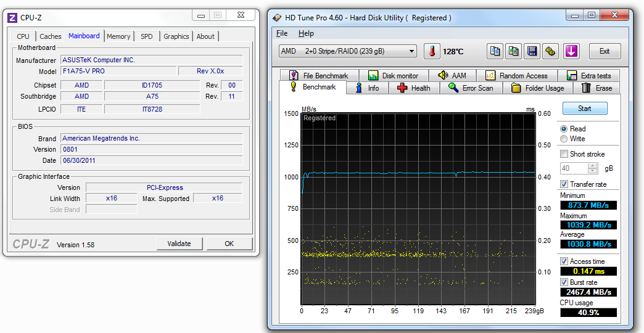The image size is (644, 333).
Task: Click the purple down-arrow icon
Action: (x=571, y=51)
